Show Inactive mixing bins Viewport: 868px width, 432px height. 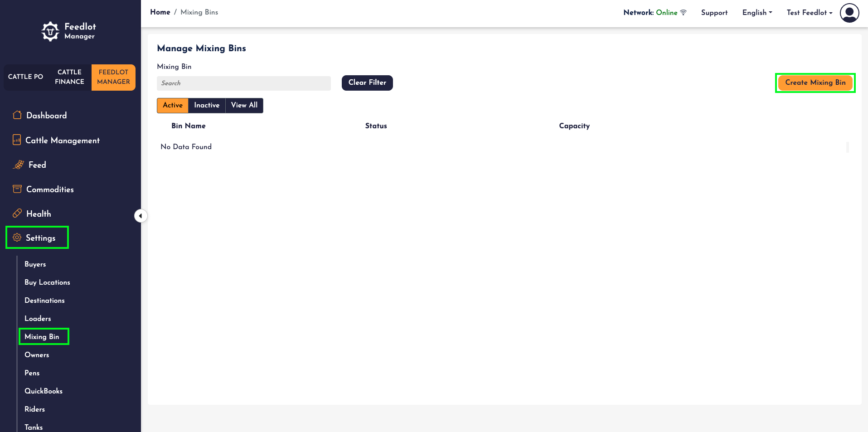(x=207, y=105)
